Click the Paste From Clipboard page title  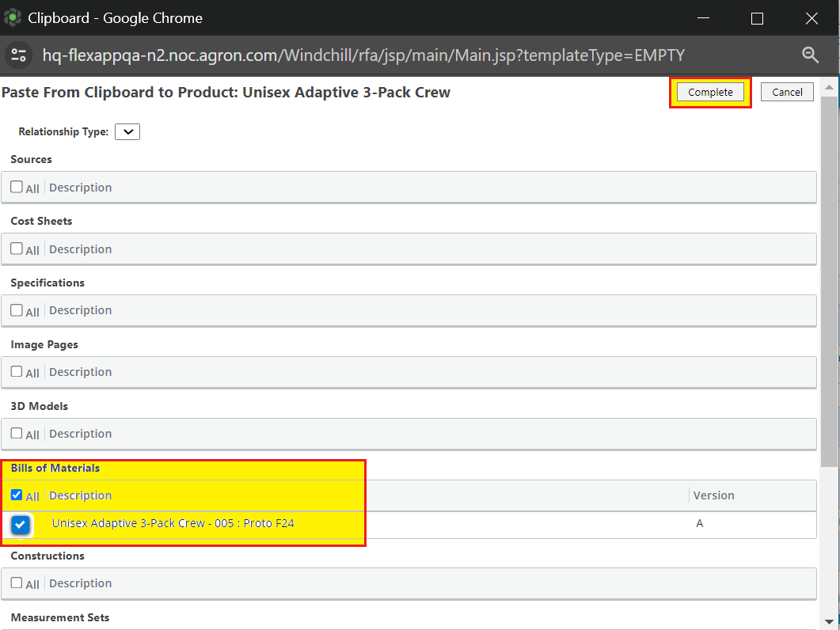[x=226, y=92]
